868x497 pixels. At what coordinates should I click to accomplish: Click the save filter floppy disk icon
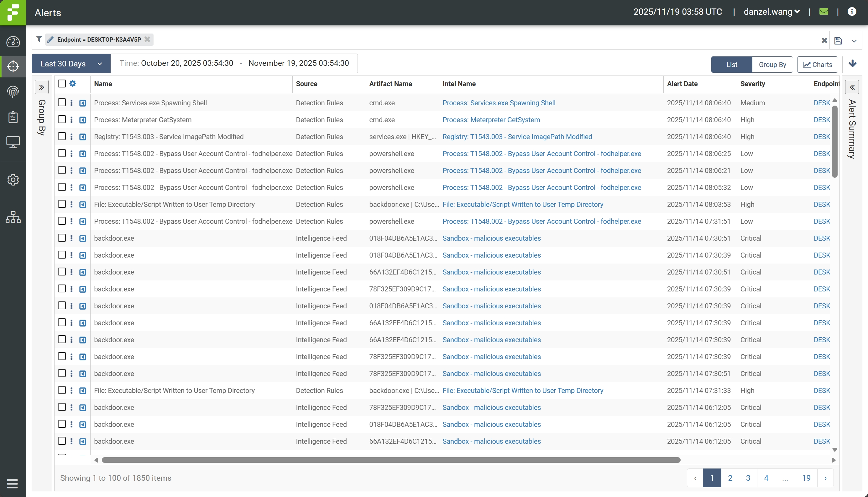(x=838, y=41)
